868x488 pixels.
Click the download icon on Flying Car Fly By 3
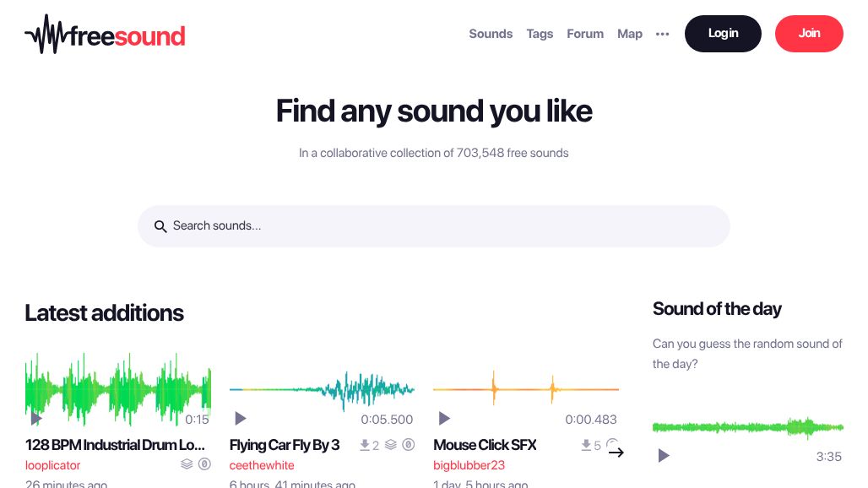click(x=365, y=445)
